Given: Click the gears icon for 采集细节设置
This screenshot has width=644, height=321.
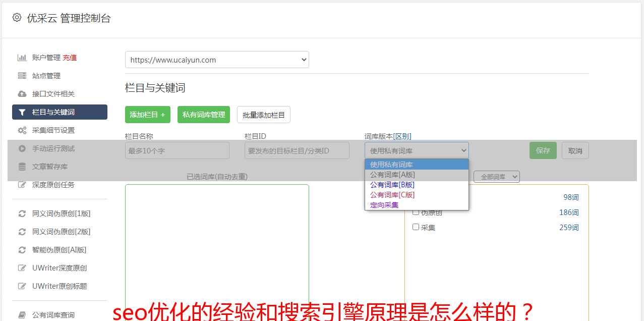Looking at the screenshot, I should click(x=22, y=130).
